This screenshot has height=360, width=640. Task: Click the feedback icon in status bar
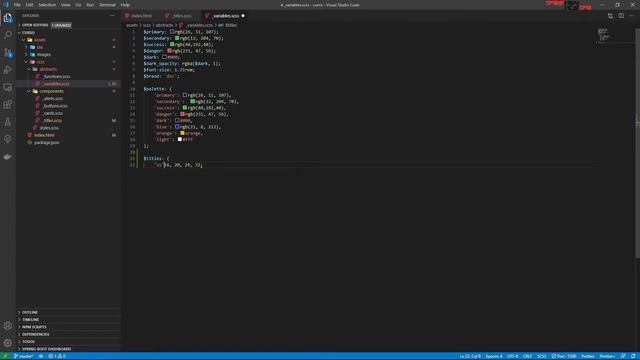point(623,356)
